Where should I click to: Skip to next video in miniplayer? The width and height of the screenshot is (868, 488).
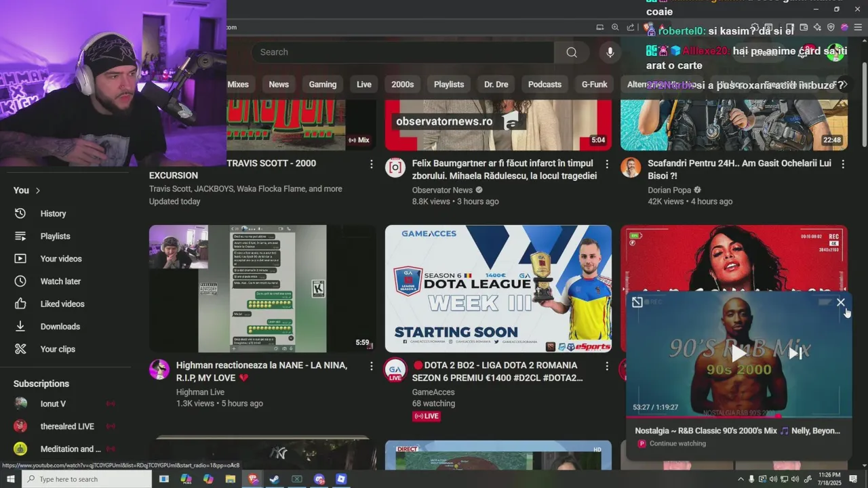(x=795, y=352)
